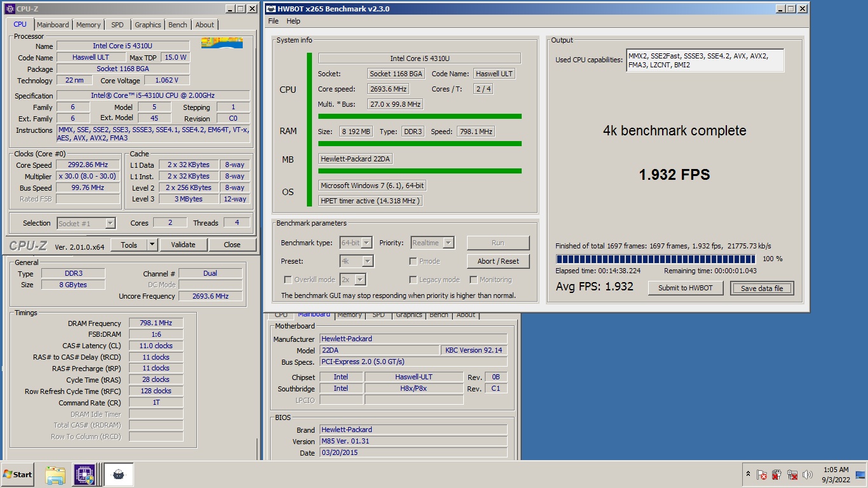
Task: Open the File menu in HWBOT
Action: tap(273, 21)
